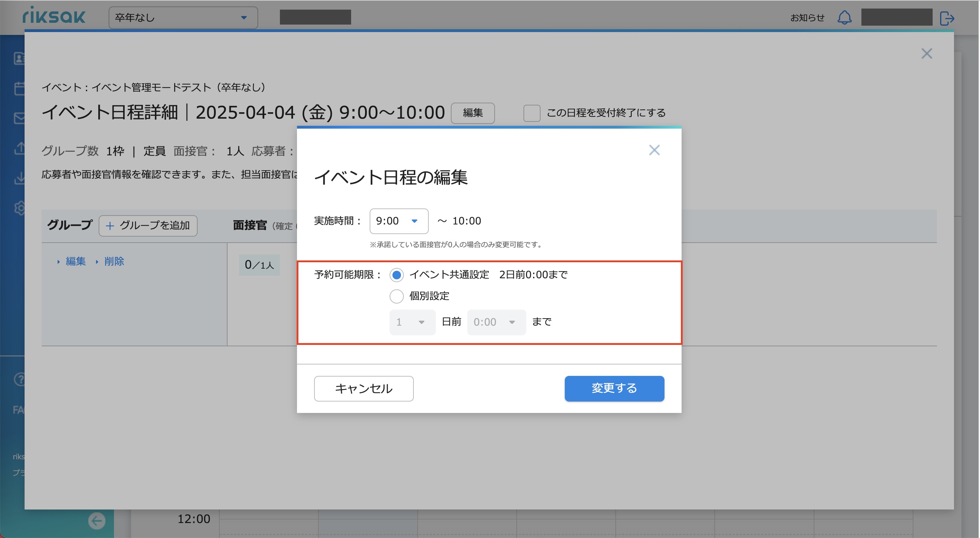Open the 実施時間 9:00 dropdown
This screenshot has height=538, width=980.
pyautogui.click(x=399, y=221)
